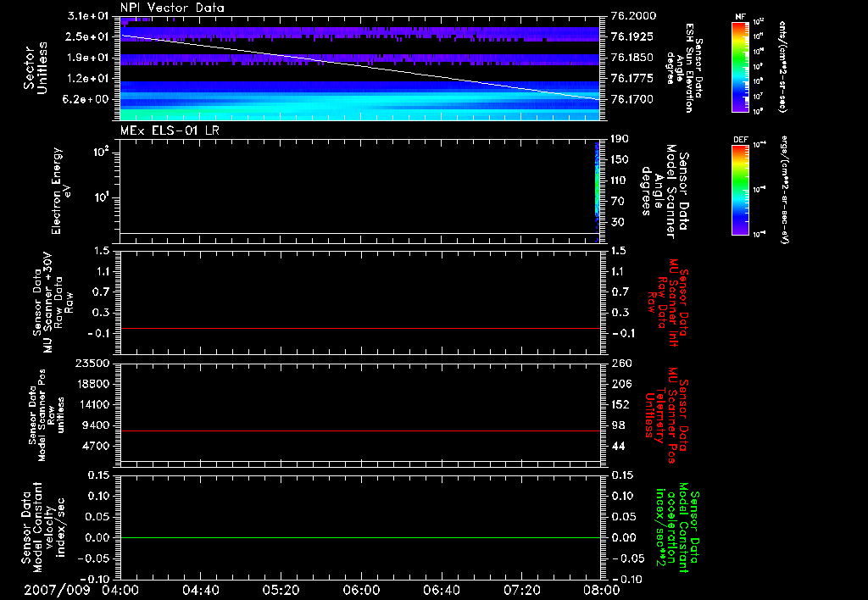Click the '1.2e+01' sector tick value
This screenshot has width=868, height=600.
click(x=88, y=79)
